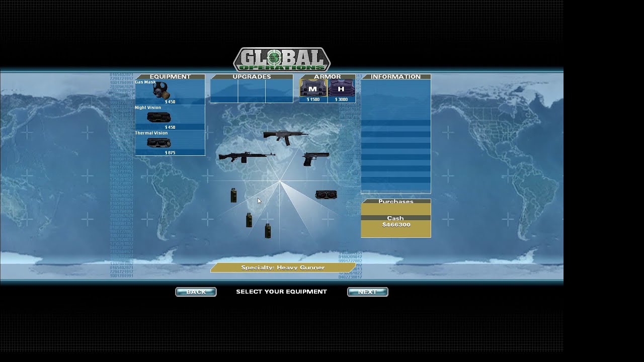Click the Night Vision $ 450 price
Image resolution: width=644 pixels, height=362 pixels.
(170, 127)
